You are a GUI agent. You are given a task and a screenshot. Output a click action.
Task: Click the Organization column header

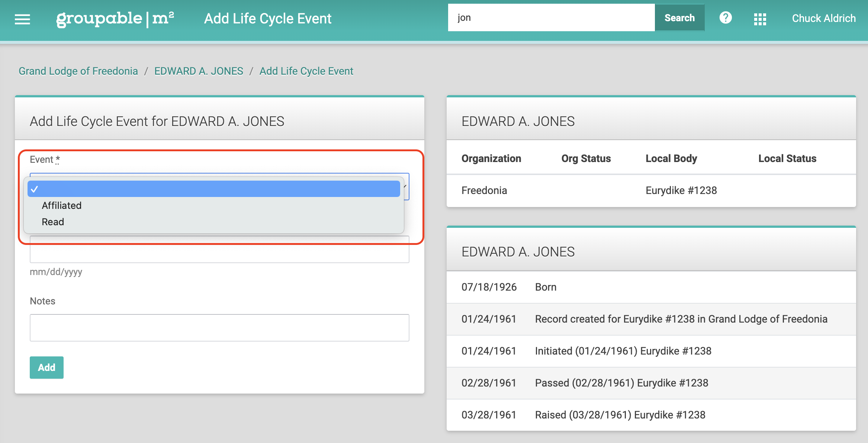(491, 158)
